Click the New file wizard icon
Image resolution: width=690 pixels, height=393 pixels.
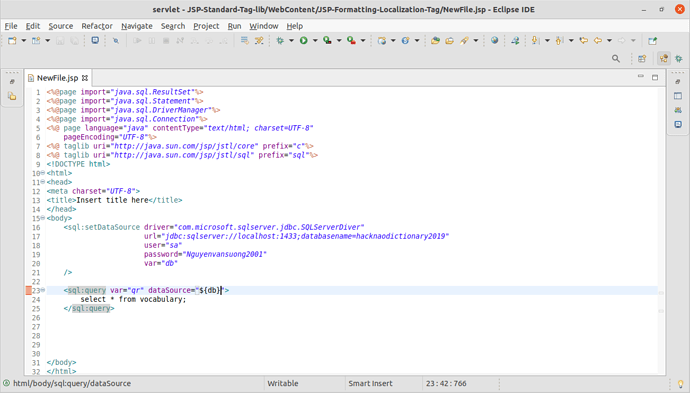click(x=12, y=40)
